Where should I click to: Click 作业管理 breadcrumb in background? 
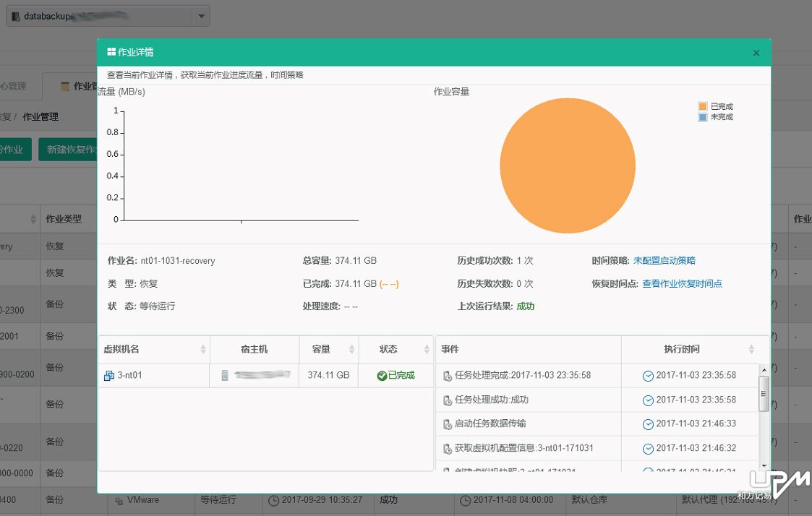[40, 117]
